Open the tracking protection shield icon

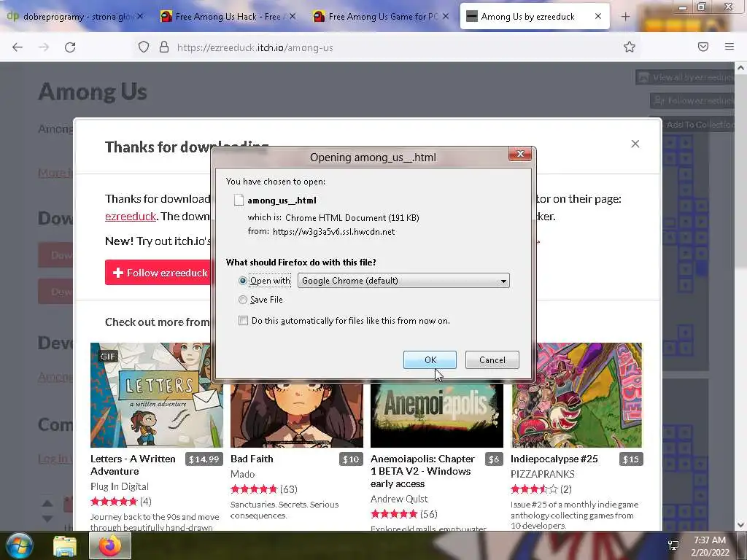[144, 47]
